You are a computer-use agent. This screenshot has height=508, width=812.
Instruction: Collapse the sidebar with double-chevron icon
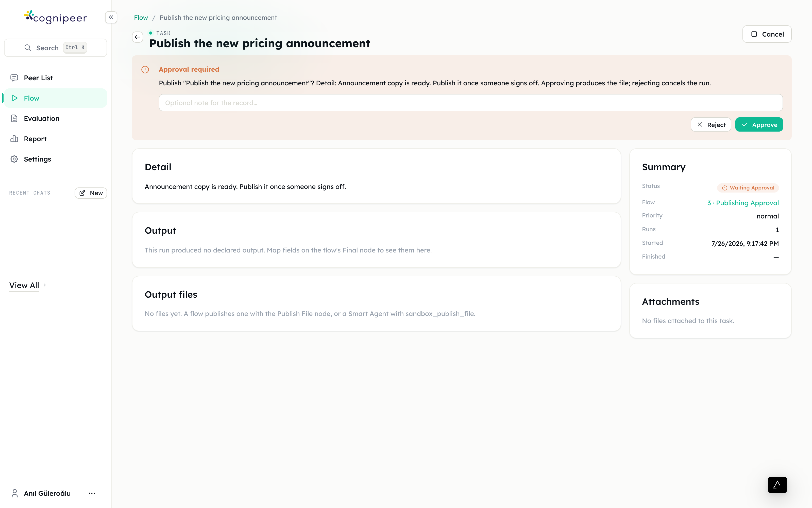click(111, 17)
